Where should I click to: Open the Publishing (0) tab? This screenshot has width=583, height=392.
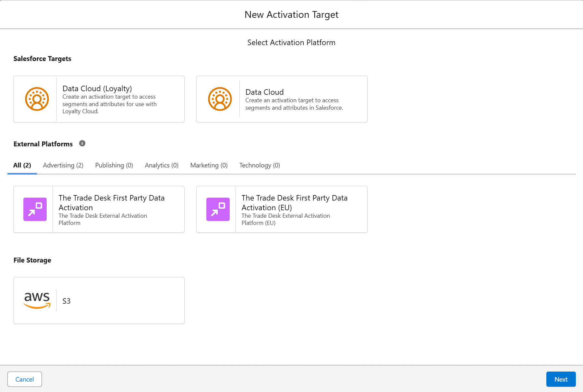[114, 165]
